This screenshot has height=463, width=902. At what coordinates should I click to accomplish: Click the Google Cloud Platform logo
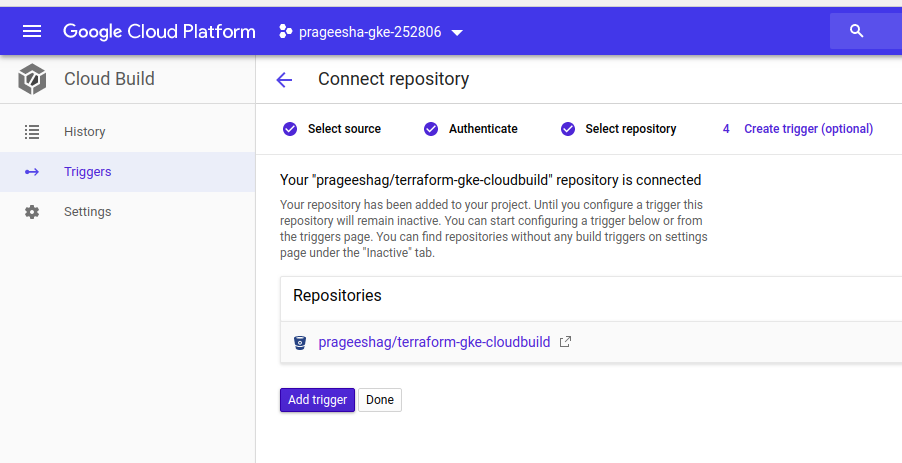159,32
